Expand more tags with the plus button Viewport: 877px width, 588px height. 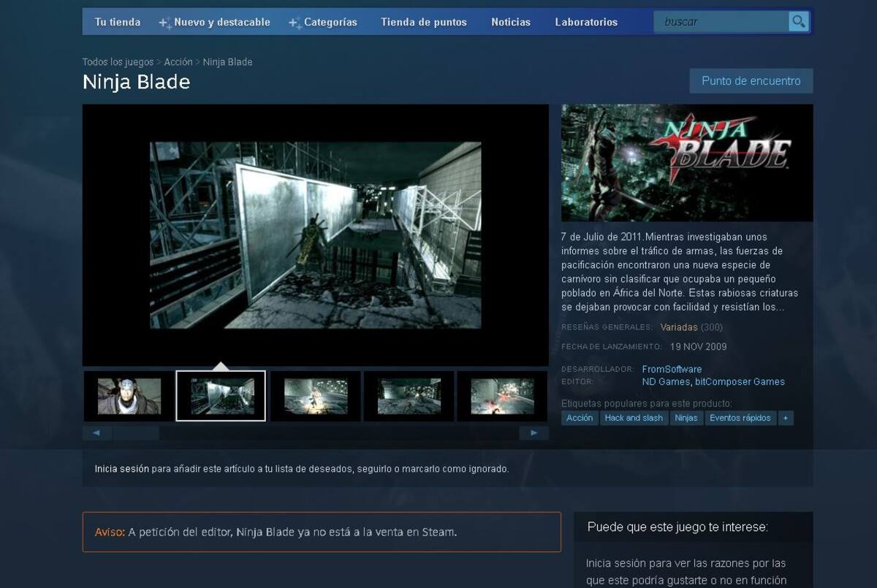pos(786,418)
